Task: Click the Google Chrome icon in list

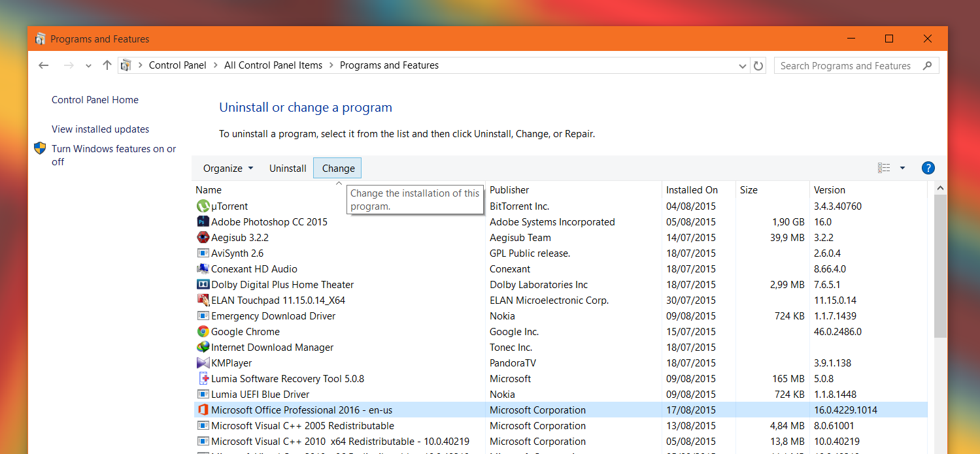Action: 203,332
